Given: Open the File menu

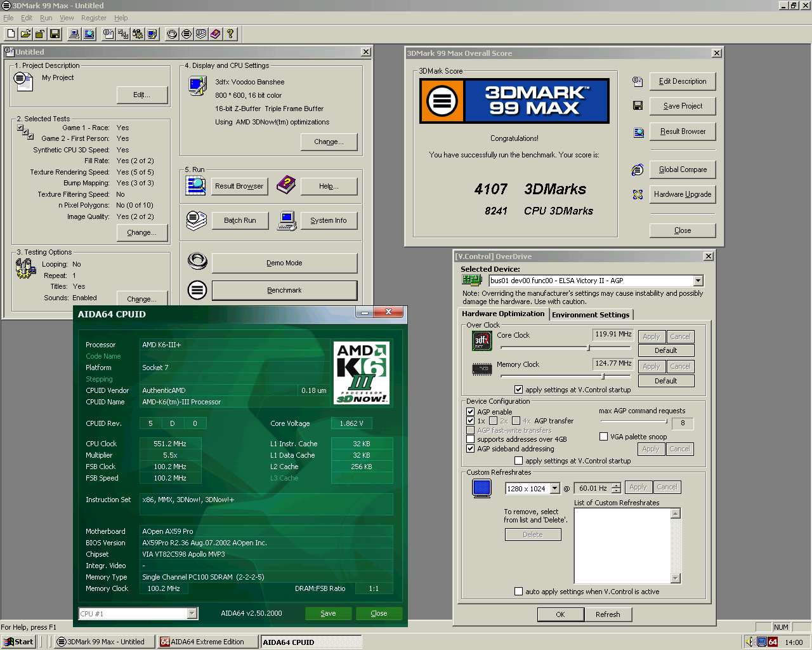Looking at the screenshot, I should point(9,18).
